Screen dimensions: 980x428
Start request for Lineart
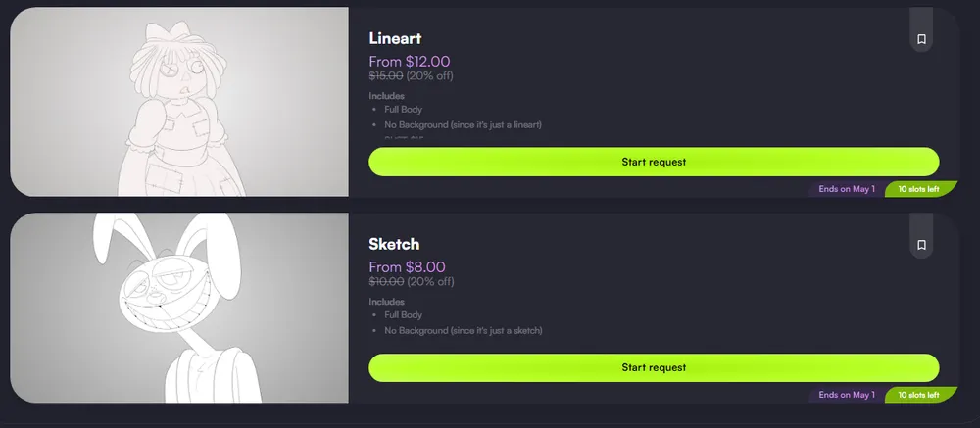point(654,162)
